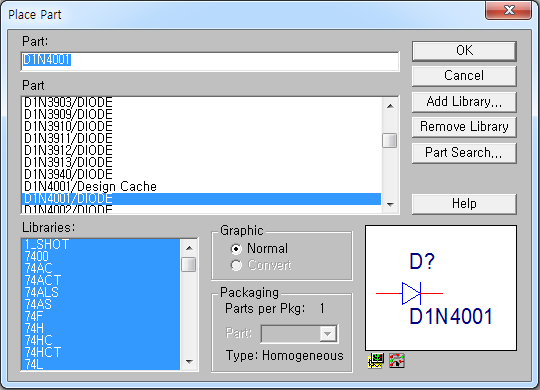Viewport: 540px width, 390px height.
Task: Select D1N3912/DIODE in part list
Action: (x=202, y=151)
